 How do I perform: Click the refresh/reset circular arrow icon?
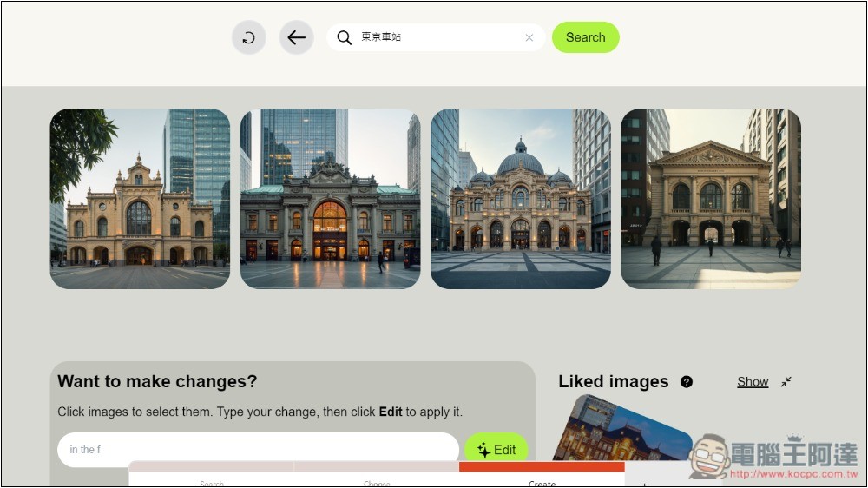(x=248, y=38)
